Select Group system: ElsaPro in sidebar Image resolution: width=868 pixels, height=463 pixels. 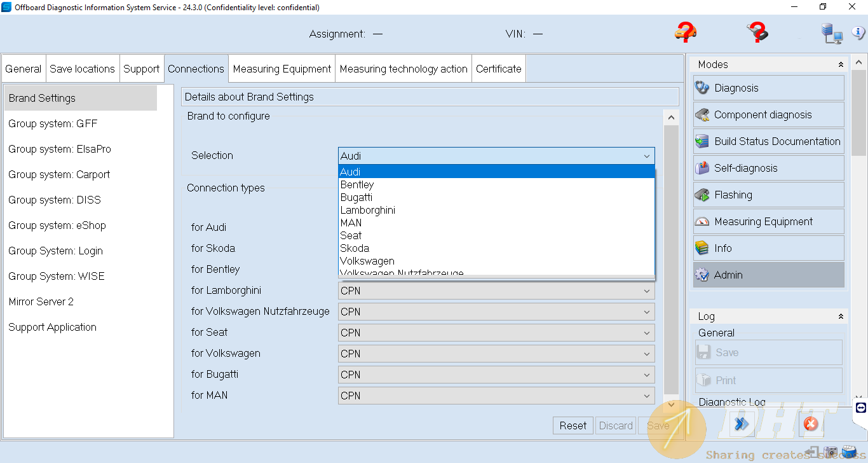pos(60,149)
